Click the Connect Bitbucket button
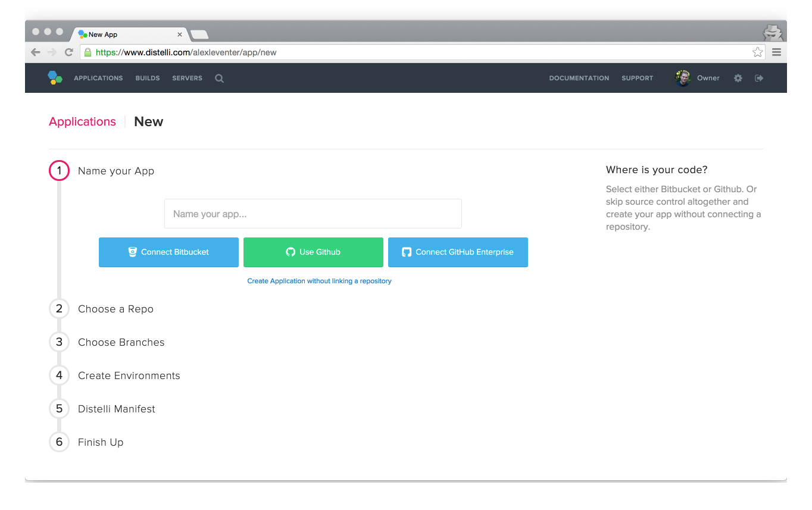Image resolution: width=812 pixels, height=510 pixels. click(168, 252)
